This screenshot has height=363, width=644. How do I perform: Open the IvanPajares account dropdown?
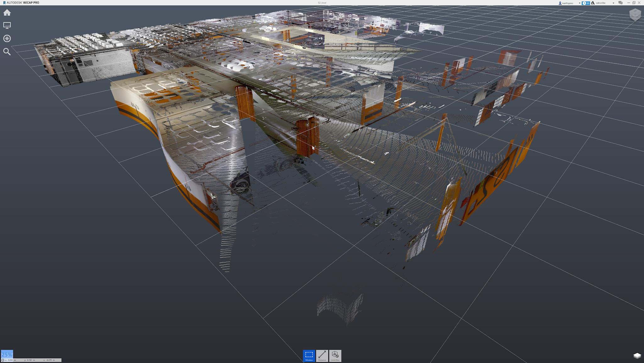coord(580,3)
